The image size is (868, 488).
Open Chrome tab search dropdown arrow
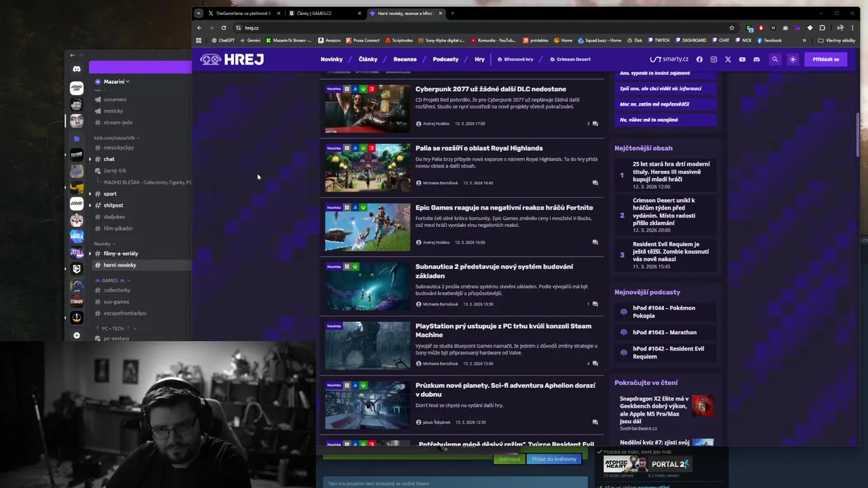[198, 13]
